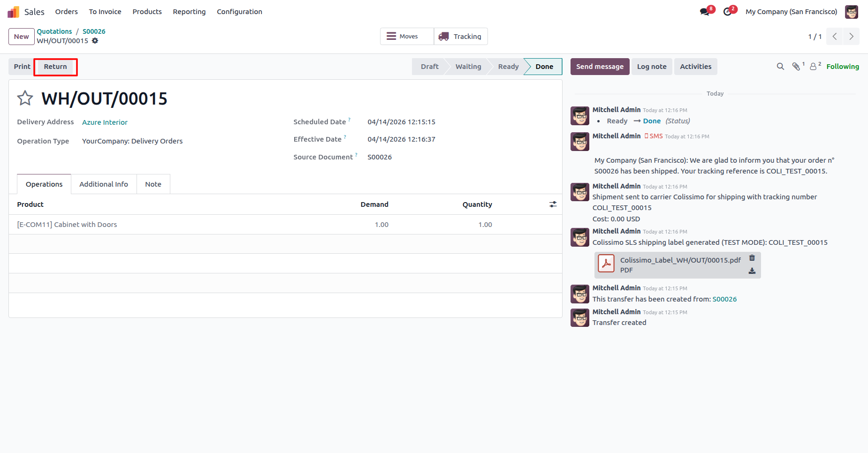Click the Source Document value S00026

380,157
